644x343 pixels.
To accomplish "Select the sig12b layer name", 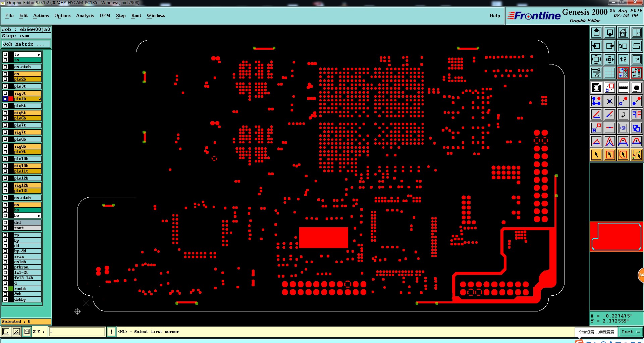I will pyautogui.click(x=27, y=185).
